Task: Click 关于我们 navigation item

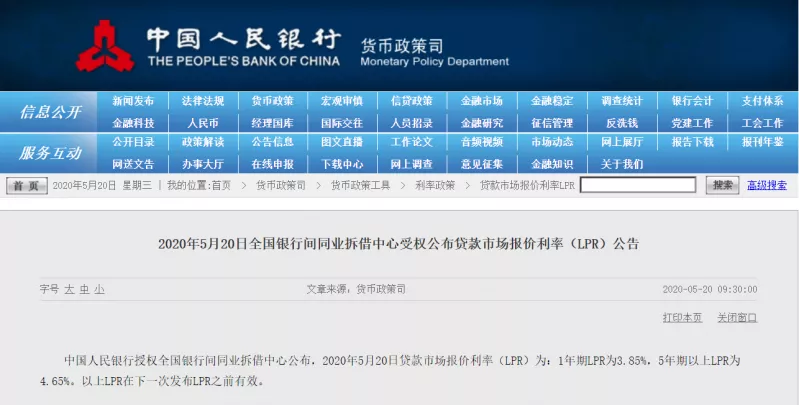Action: (622, 164)
